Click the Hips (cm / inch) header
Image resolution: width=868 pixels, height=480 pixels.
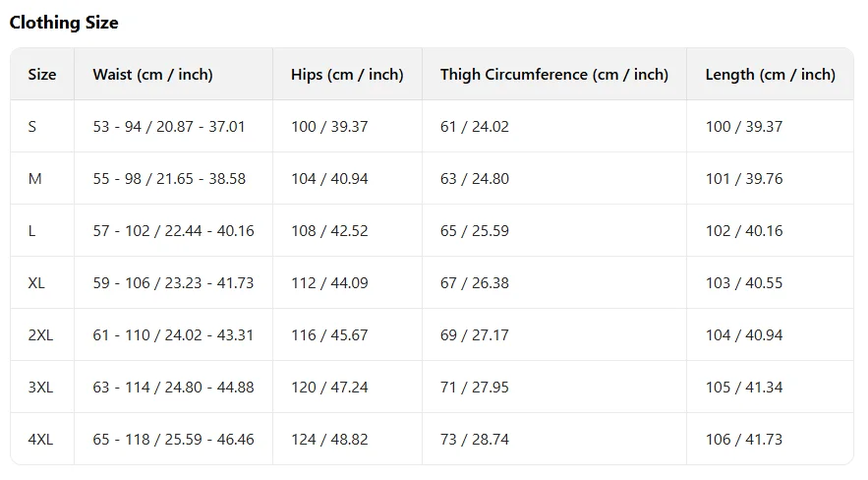(x=347, y=75)
